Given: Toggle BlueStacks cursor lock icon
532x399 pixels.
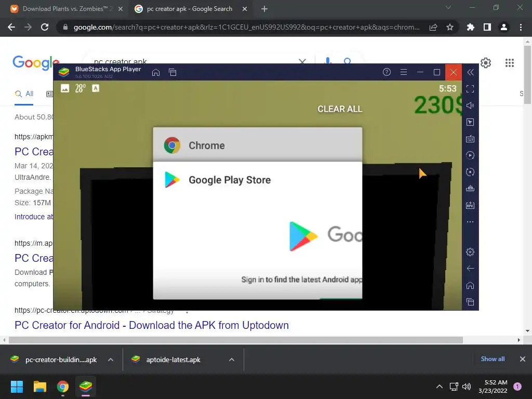Looking at the screenshot, I should pos(470,122).
